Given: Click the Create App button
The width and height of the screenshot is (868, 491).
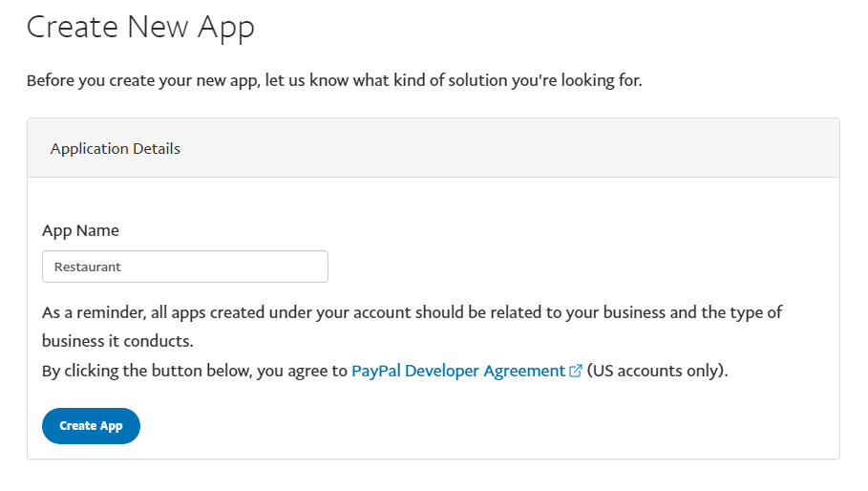Looking at the screenshot, I should pyautogui.click(x=91, y=426).
